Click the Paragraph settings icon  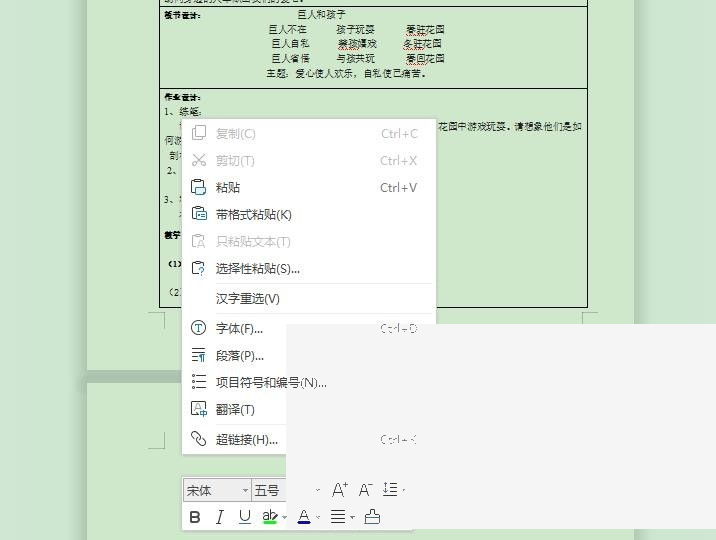click(x=199, y=355)
